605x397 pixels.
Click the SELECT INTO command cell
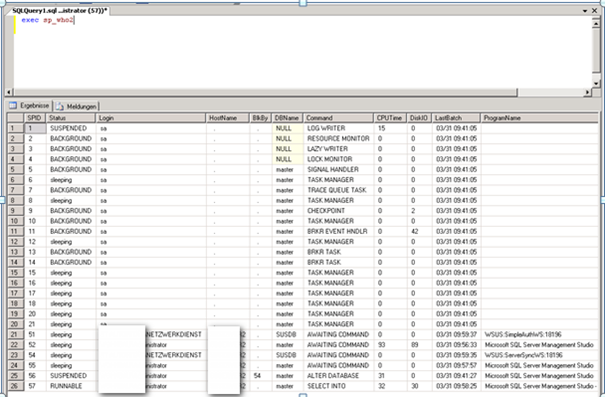pyautogui.click(x=338, y=386)
